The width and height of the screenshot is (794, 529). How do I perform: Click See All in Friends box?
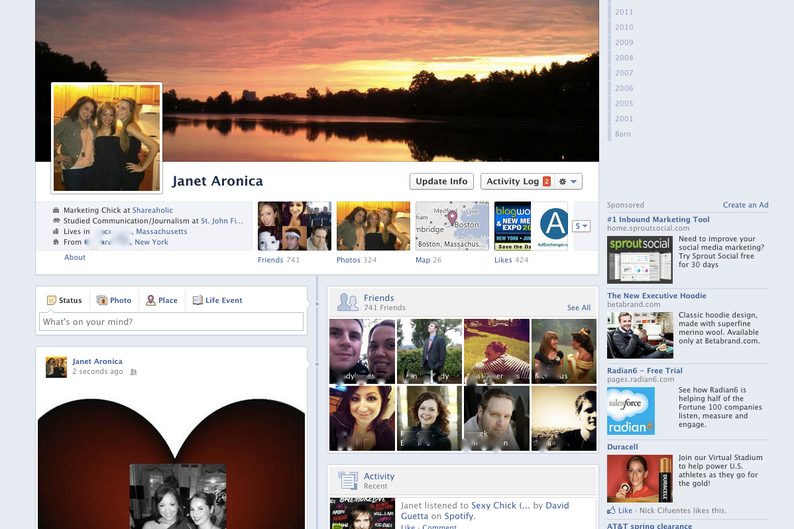point(579,308)
